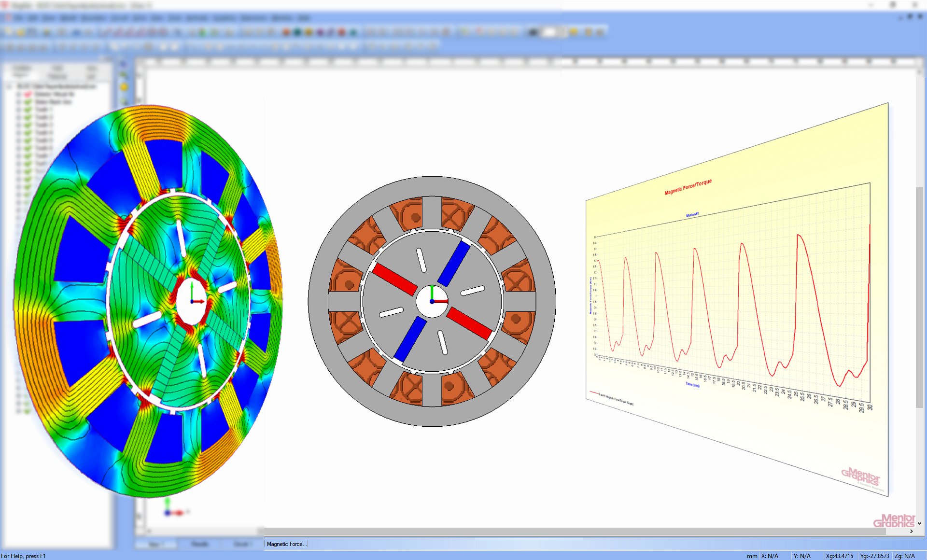
Task: Click the Open file icon on the toolbar
Action: tap(21, 34)
